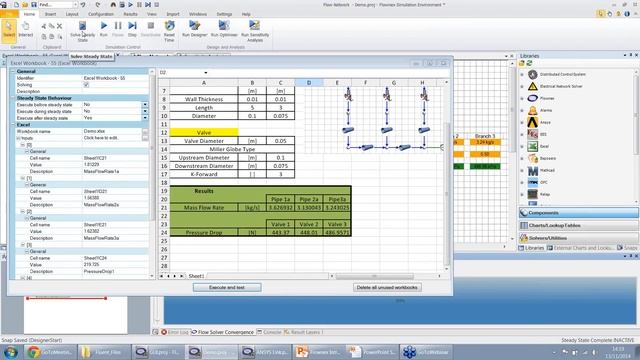Image resolution: width=640 pixels, height=360 pixels.
Task: Collapse the Excel properties section
Action: pyautogui.click(x=13, y=124)
